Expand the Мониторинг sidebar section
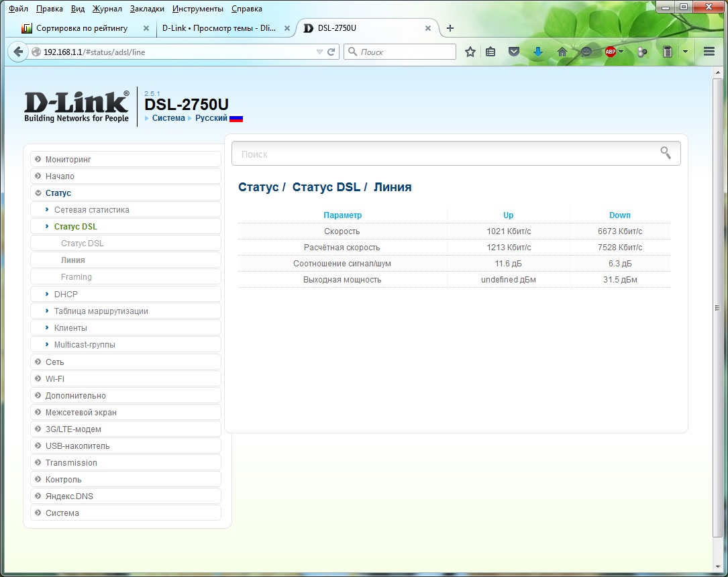 68,160
